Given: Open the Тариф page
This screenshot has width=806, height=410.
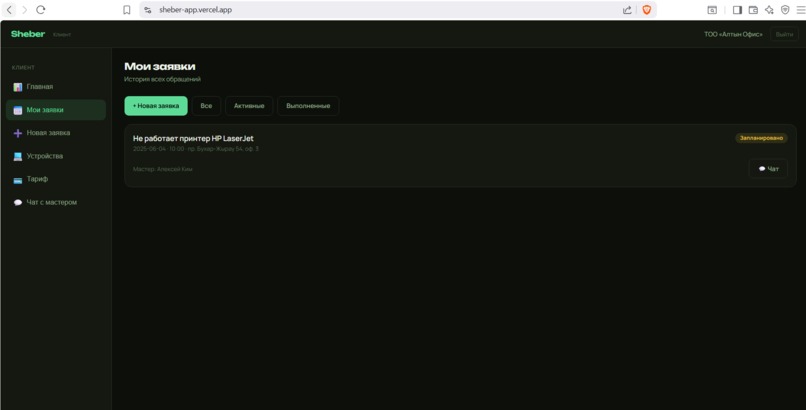Looking at the screenshot, I should 56,179.
